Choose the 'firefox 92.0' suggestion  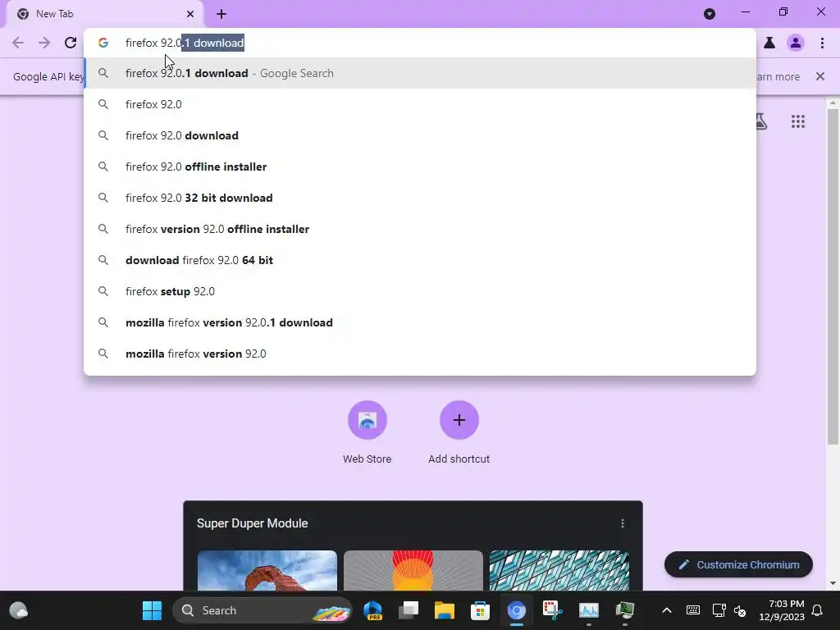tap(420, 104)
